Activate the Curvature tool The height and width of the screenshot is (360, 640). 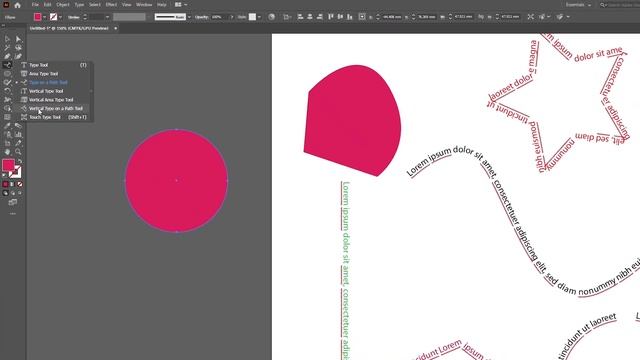coord(18,56)
